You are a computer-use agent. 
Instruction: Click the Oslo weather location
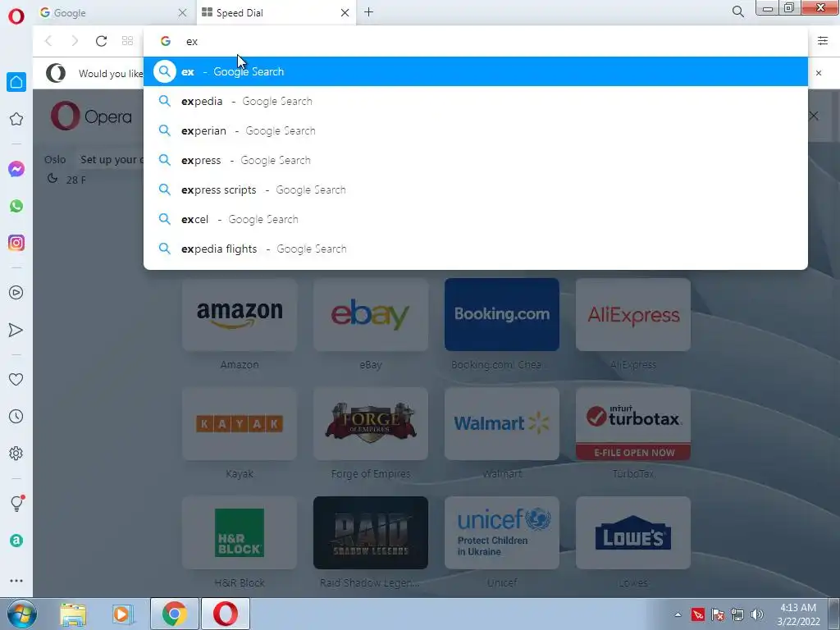(55, 159)
